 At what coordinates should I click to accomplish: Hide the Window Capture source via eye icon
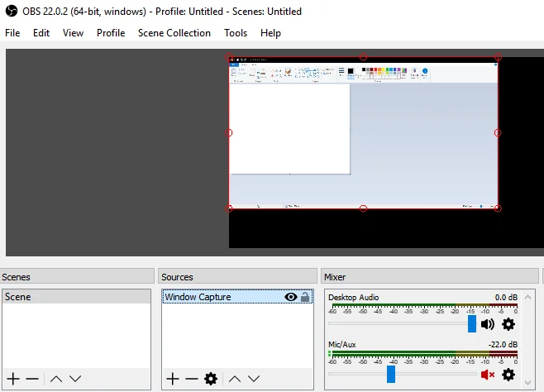[291, 297]
